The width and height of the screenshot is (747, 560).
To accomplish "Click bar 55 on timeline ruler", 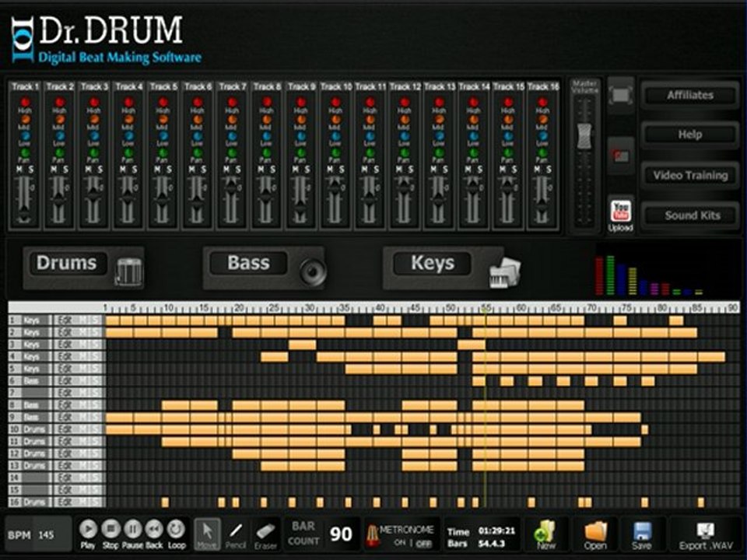I will click(x=485, y=308).
